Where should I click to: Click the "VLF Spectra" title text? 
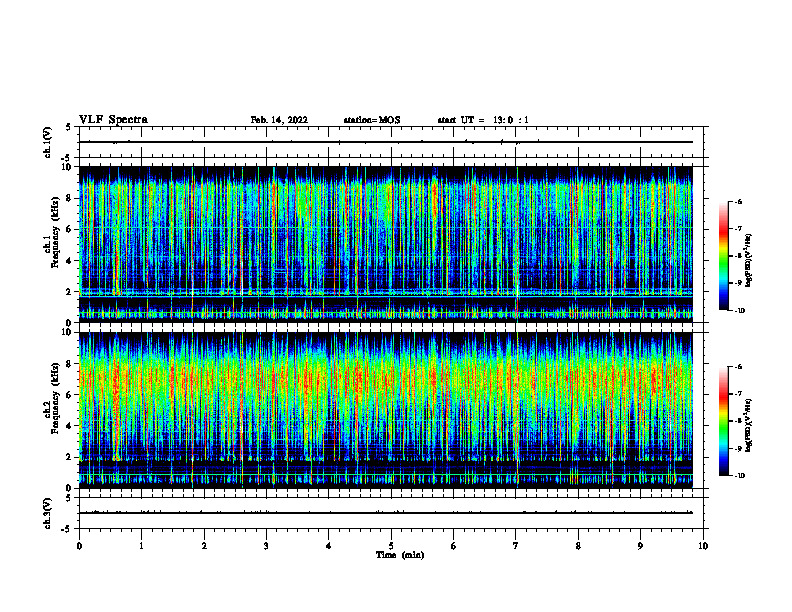point(113,120)
